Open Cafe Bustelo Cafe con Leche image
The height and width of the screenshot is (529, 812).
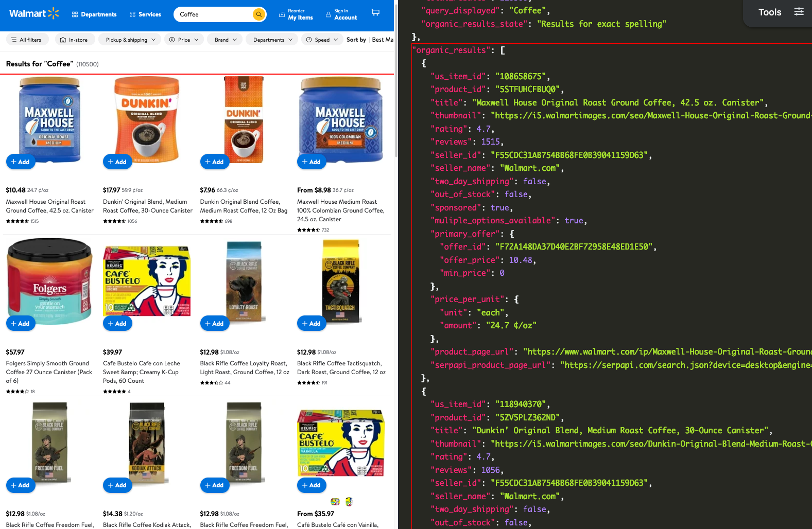point(147,281)
